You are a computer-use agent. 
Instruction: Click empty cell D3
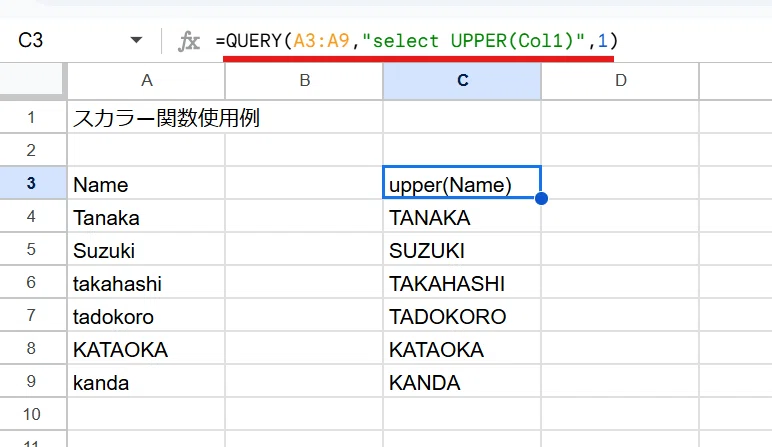(x=620, y=183)
